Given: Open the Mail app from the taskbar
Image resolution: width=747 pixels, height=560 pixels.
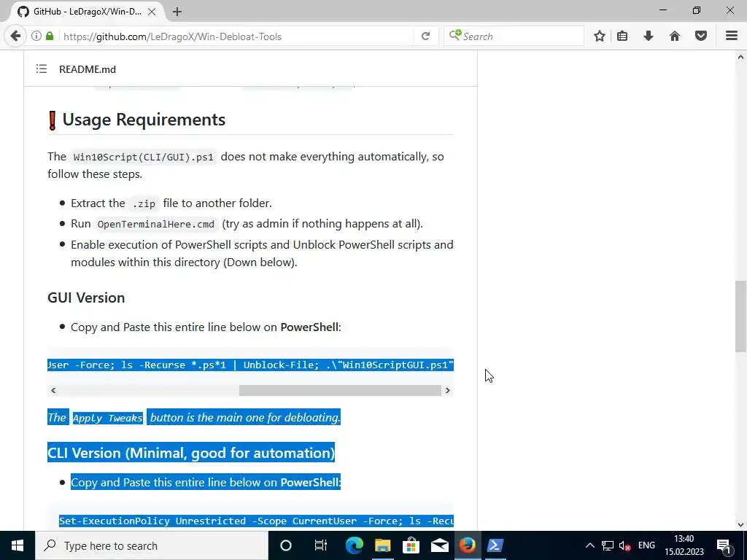Looking at the screenshot, I should tap(439, 545).
